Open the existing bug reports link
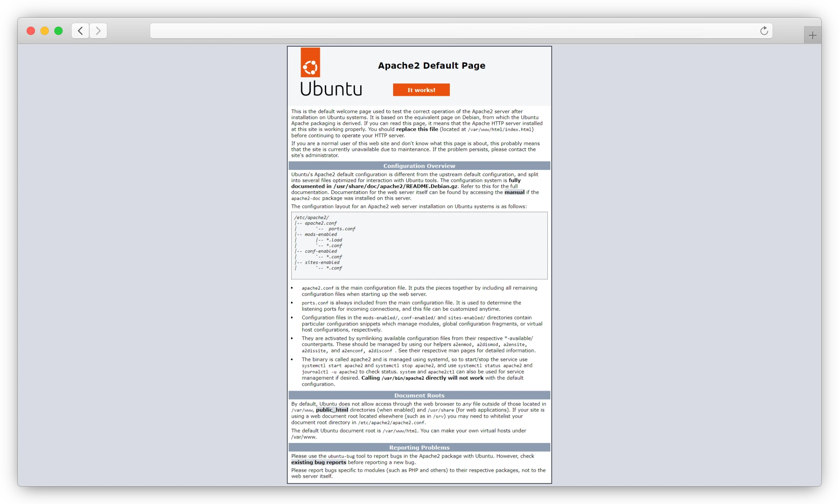This screenshot has height=504, width=839. 318,462
